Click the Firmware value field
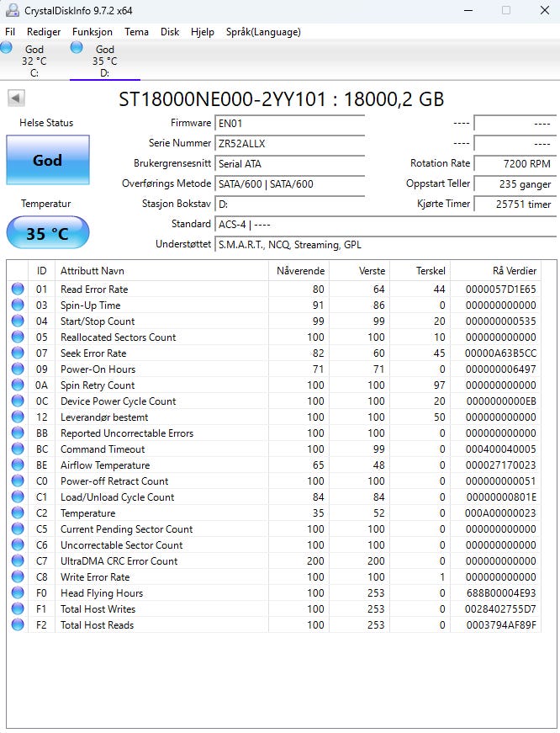The height and width of the screenshot is (733, 560). pos(290,123)
